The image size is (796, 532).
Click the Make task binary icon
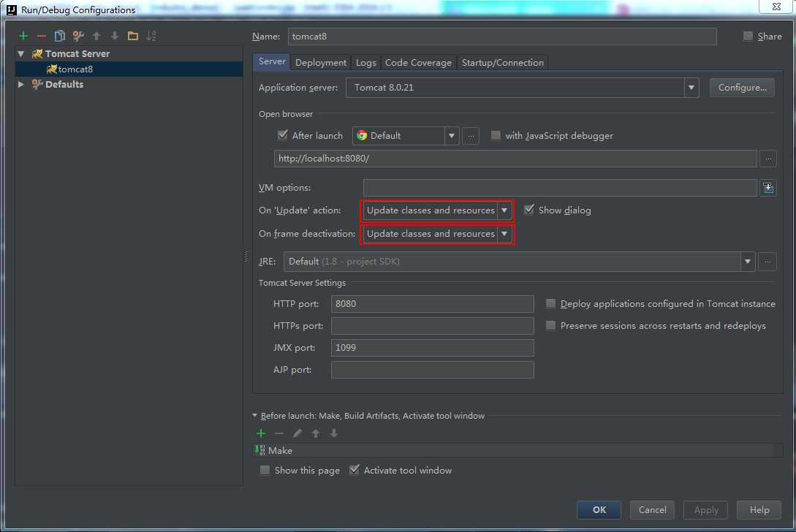point(260,450)
